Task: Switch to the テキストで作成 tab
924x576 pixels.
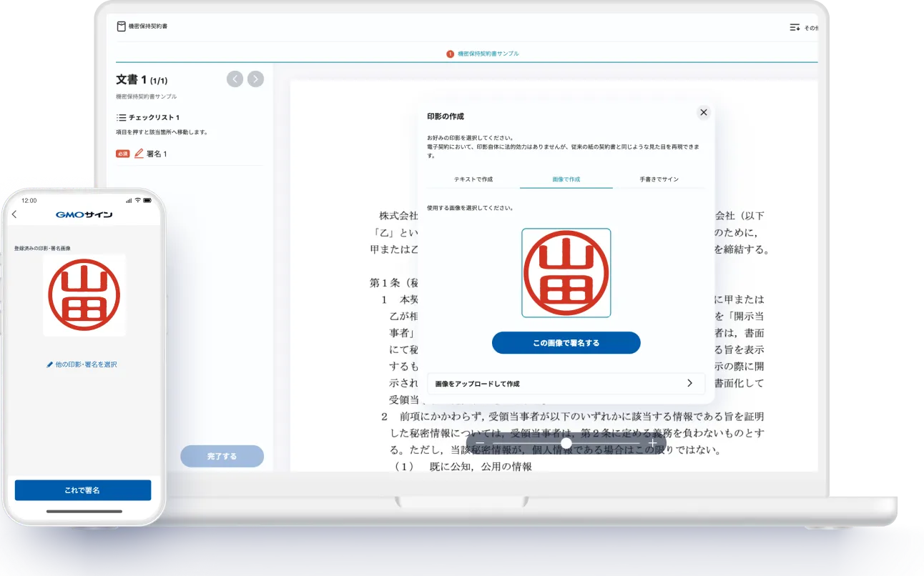Action: click(x=476, y=179)
